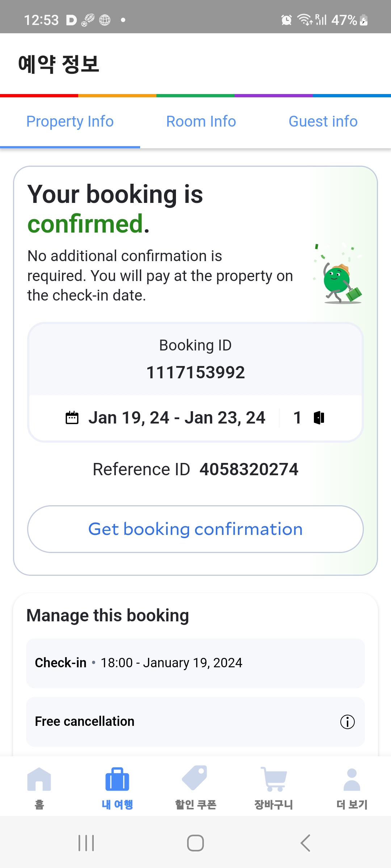Viewport: 391px width, 868px height.
Task: Select the Property Info tab
Action: tap(70, 122)
